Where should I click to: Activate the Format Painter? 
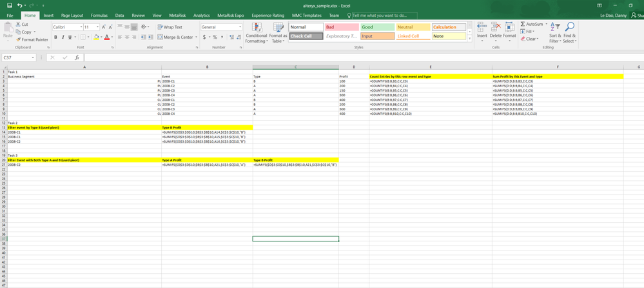(x=32, y=39)
